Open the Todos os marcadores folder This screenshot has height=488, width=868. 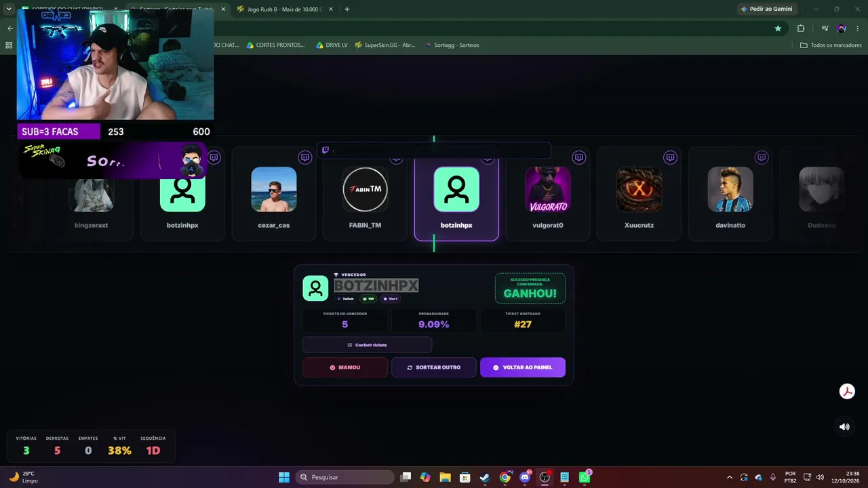pos(831,45)
